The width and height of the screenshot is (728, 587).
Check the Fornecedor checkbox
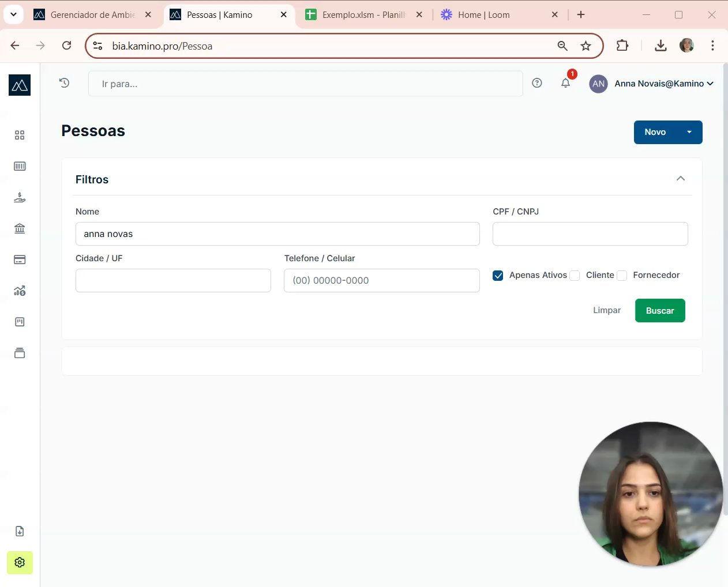(622, 276)
